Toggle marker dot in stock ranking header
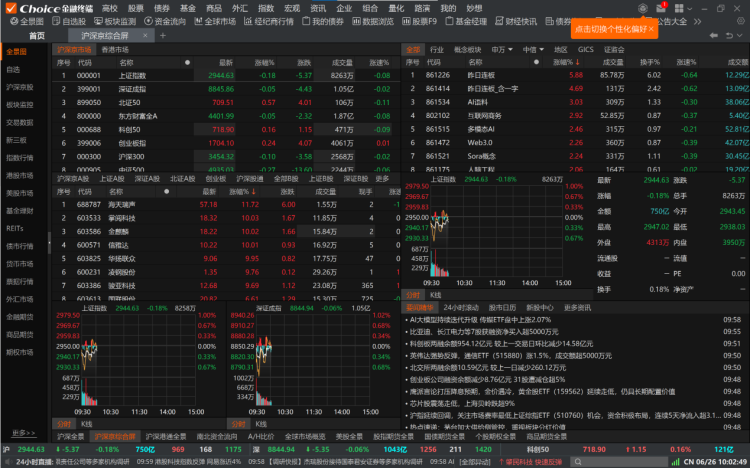Viewport: 750px width, 468px height. (166, 191)
